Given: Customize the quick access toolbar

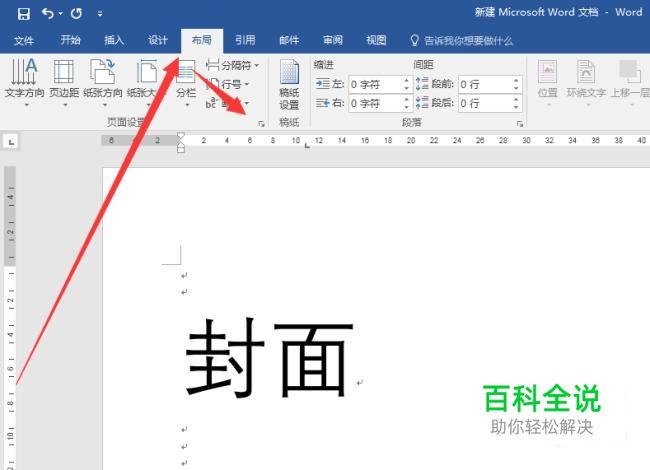Looking at the screenshot, I should [100, 14].
